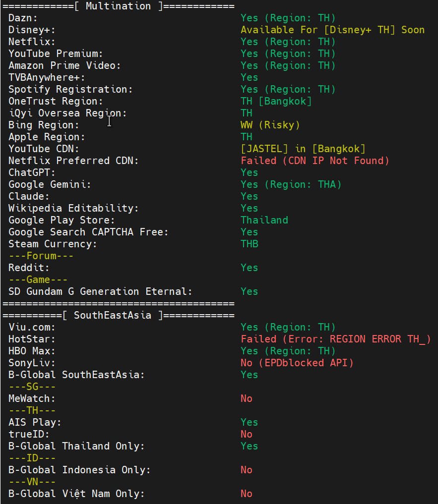Image resolution: width=438 pixels, height=504 pixels.
Task: Click the 'Thailand' Google Play Store value
Action: pyautogui.click(x=264, y=220)
